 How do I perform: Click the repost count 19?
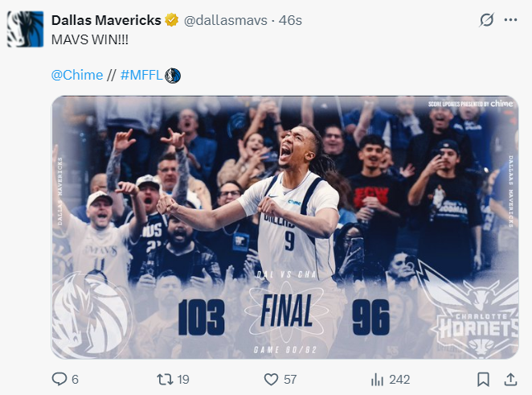click(183, 380)
